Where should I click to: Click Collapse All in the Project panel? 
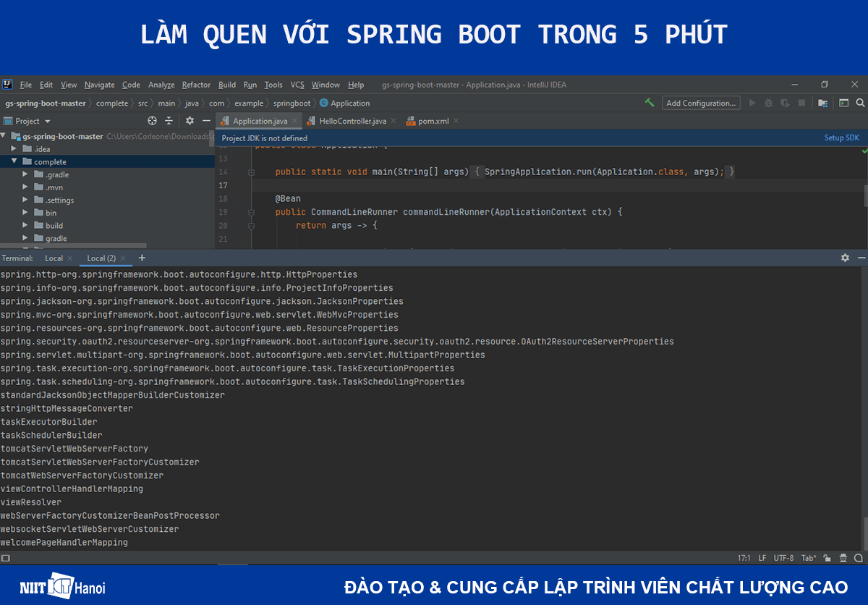click(169, 121)
